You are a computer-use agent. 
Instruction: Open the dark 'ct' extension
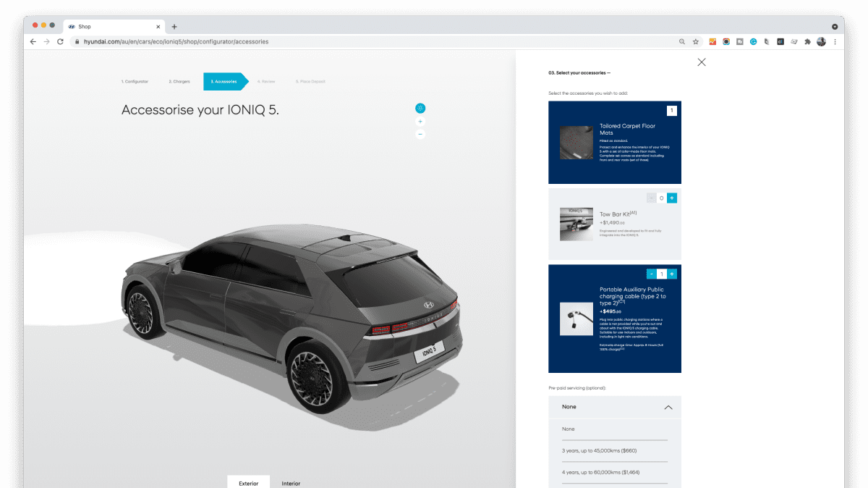coord(780,42)
